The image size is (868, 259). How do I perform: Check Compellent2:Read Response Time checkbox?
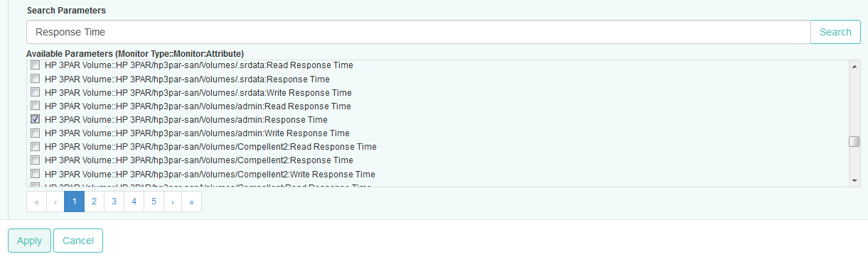(35, 146)
